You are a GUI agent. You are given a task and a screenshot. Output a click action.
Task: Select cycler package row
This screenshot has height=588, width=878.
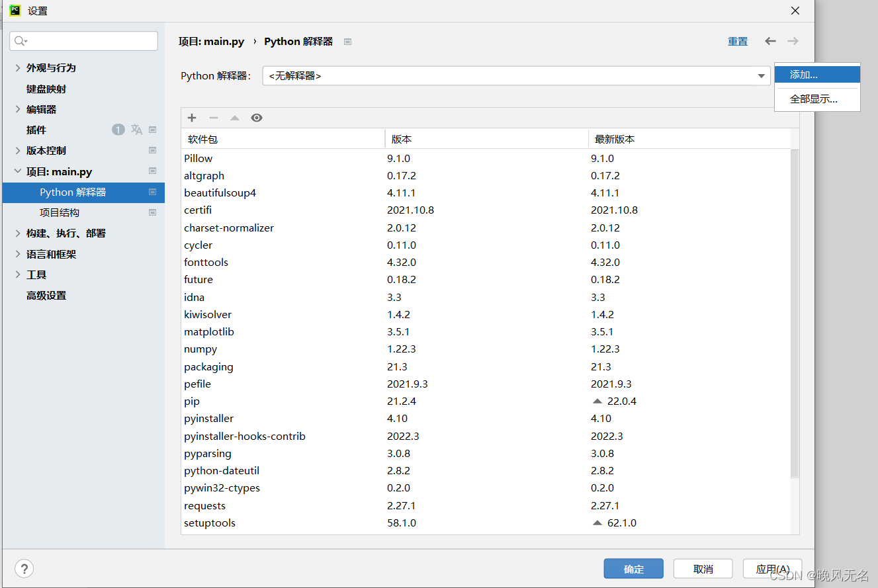(x=486, y=245)
